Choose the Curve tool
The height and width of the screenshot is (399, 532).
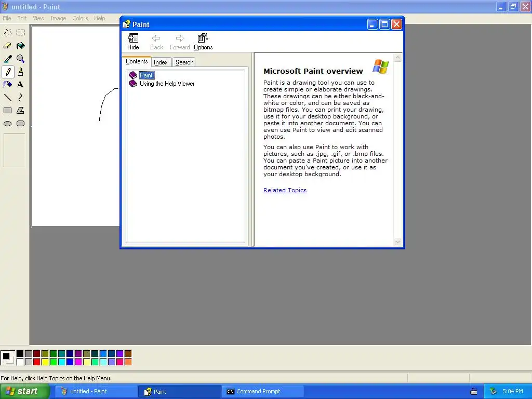click(x=21, y=98)
